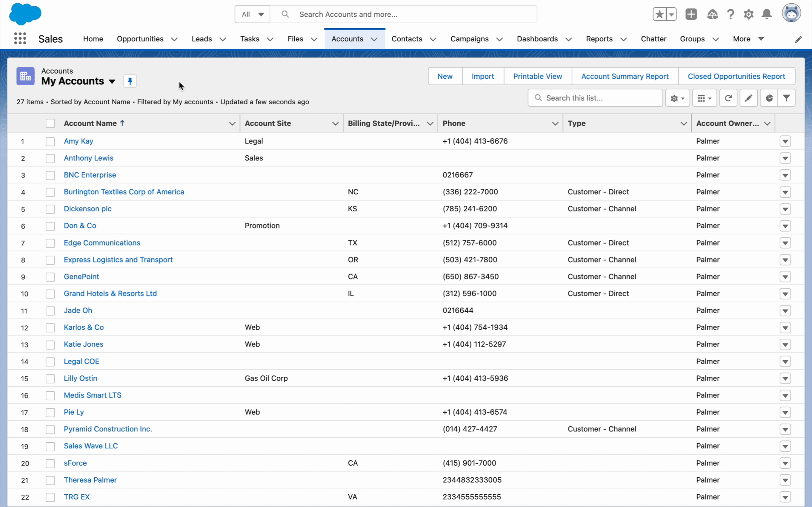Refresh the accounts list

pyautogui.click(x=728, y=98)
